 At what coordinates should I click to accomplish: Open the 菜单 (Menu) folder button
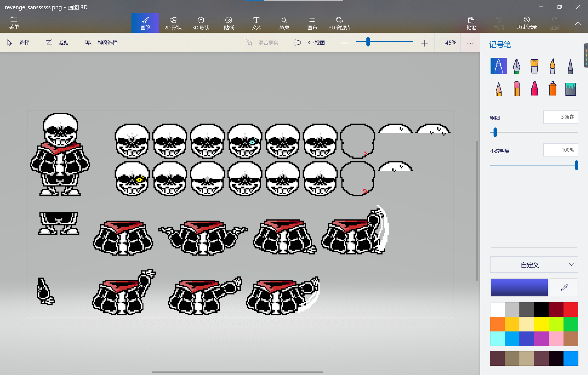[14, 23]
